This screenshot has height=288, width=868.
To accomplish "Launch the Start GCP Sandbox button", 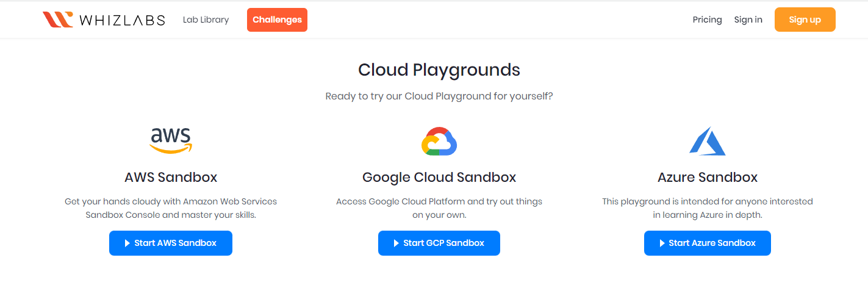I will [x=439, y=243].
